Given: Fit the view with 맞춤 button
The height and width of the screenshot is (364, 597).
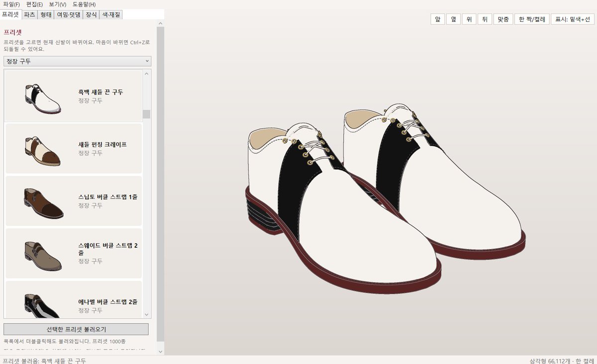Looking at the screenshot, I should 503,19.
